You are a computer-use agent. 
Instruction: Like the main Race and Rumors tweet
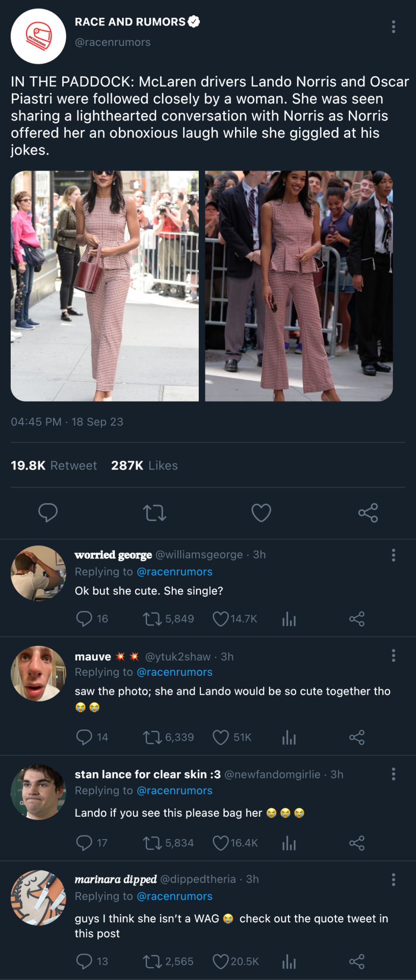(x=261, y=512)
